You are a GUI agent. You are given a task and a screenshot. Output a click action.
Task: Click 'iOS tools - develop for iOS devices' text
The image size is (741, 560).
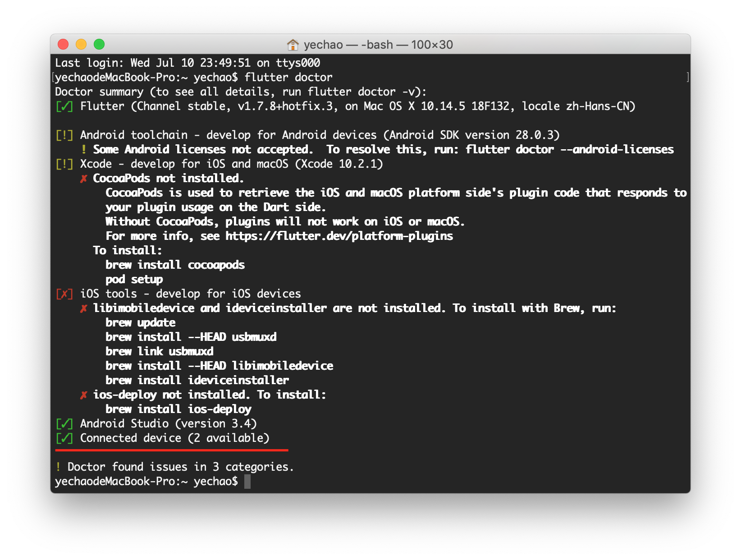pyautogui.click(x=191, y=294)
